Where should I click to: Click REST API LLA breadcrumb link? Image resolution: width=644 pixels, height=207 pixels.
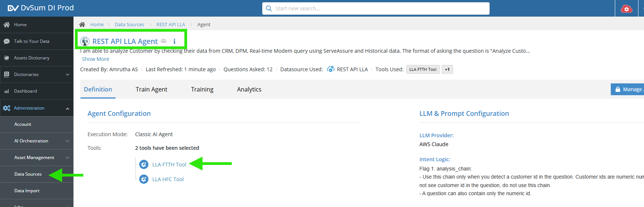[x=171, y=24]
